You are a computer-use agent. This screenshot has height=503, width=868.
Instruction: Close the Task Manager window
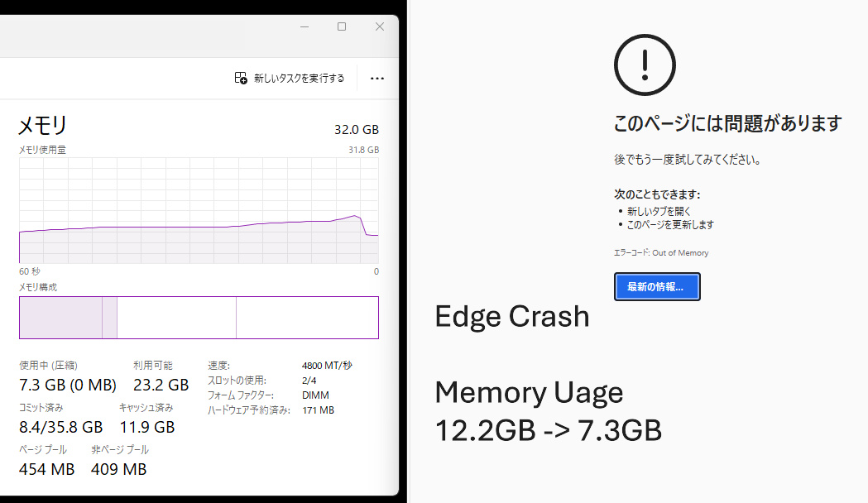380,26
